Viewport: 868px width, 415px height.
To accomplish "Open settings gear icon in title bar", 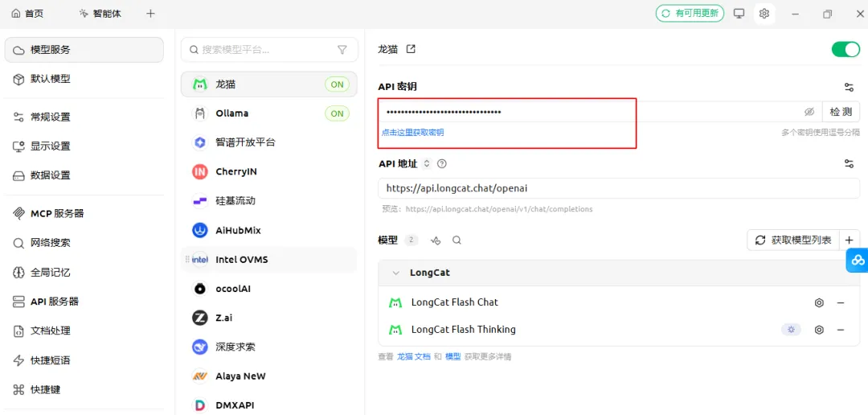I will pyautogui.click(x=764, y=14).
